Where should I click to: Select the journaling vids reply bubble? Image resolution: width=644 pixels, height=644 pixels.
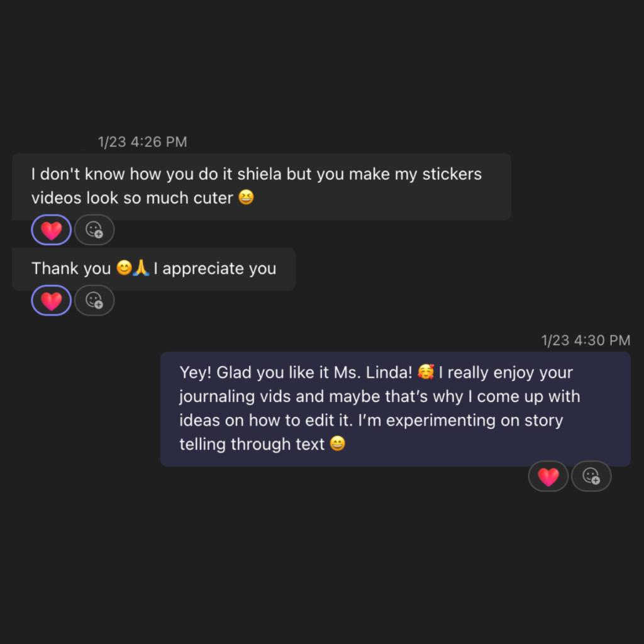(x=396, y=408)
